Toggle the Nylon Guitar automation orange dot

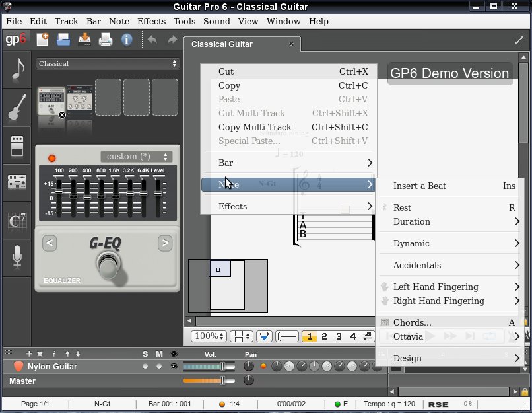tap(263, 366)
